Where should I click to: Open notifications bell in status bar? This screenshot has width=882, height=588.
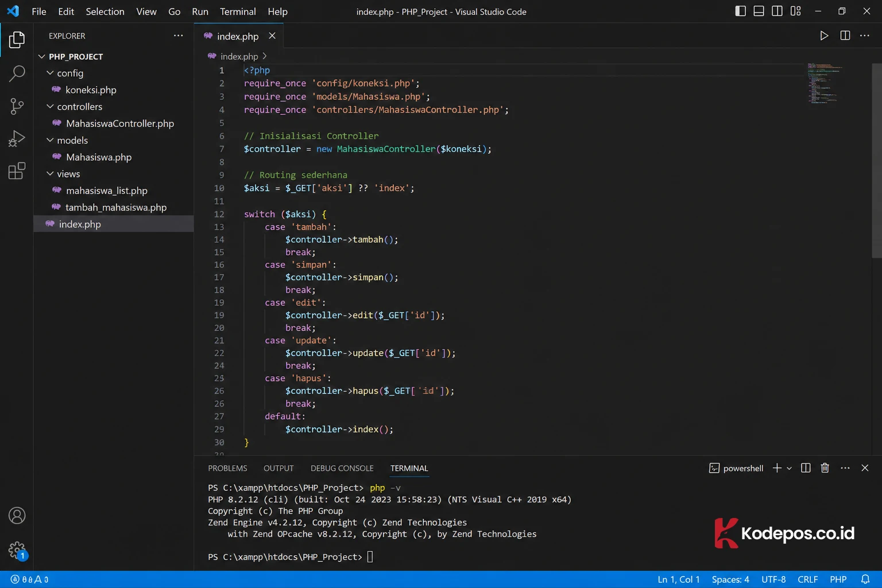coord(865,579)
